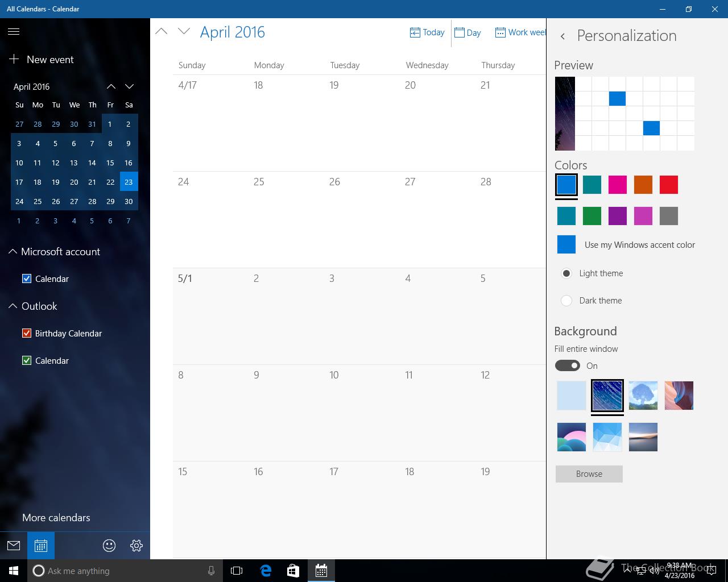Open the feedback smiley icon
728x582 pixels.
point(109,546)
